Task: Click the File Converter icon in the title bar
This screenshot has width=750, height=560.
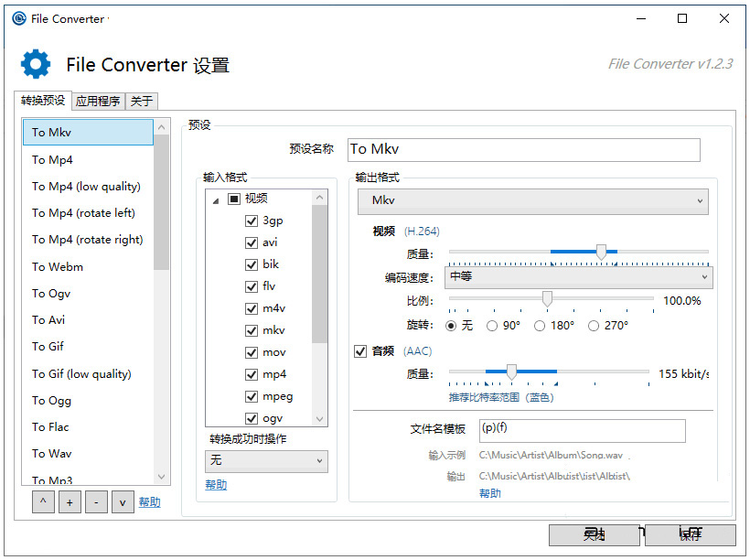Action: (18, 18)
